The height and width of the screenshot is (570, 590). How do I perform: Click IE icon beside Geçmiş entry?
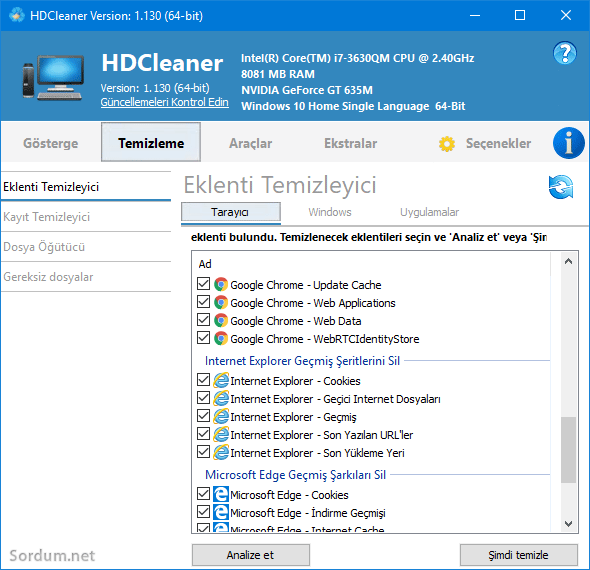[221, 416]
